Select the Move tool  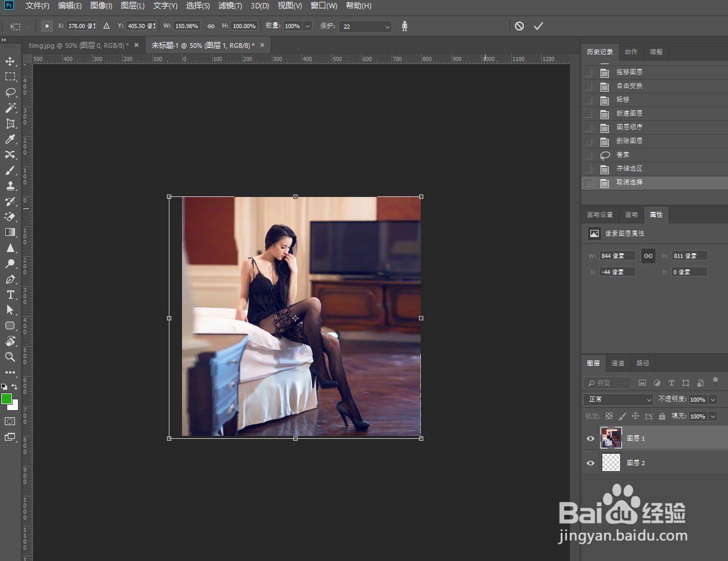coord(10,61)
